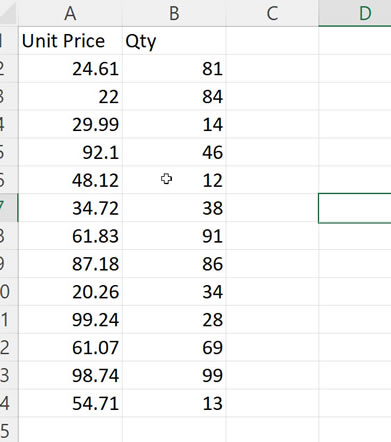
Task: Select column A header
Action: point(70,13)
